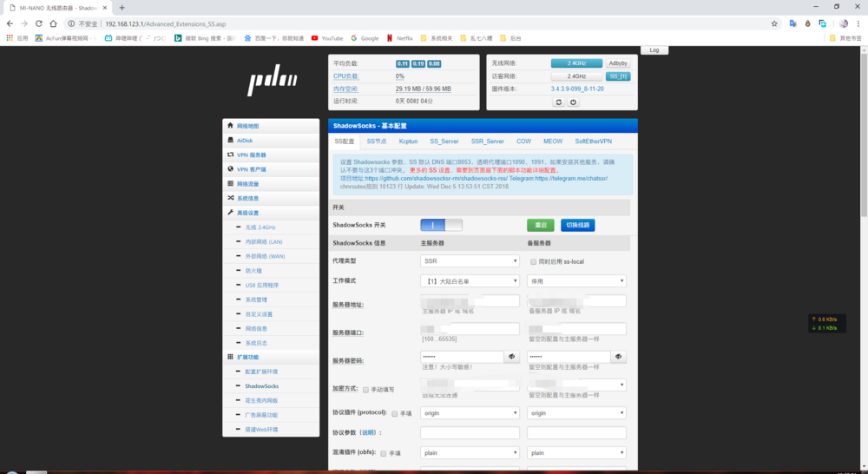
Task: Click the blue 切换线路 button
Action: pos(577,225)
